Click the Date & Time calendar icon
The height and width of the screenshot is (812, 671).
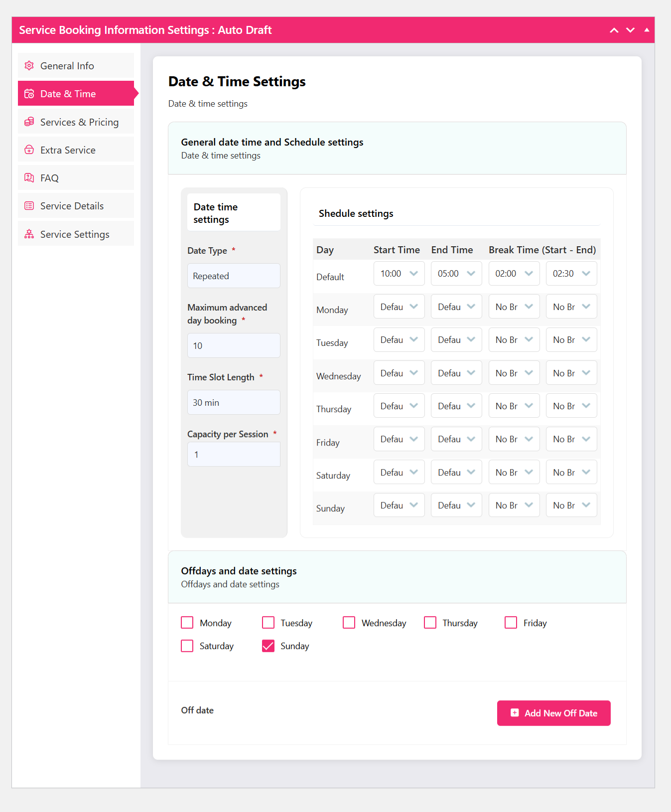click(29, 94)
